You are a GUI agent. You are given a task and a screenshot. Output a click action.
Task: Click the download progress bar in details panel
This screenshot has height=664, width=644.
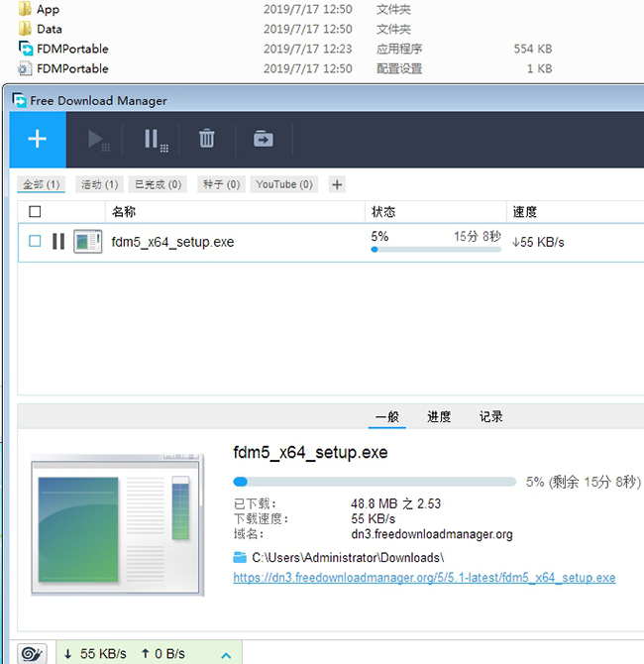coord(375,483)
